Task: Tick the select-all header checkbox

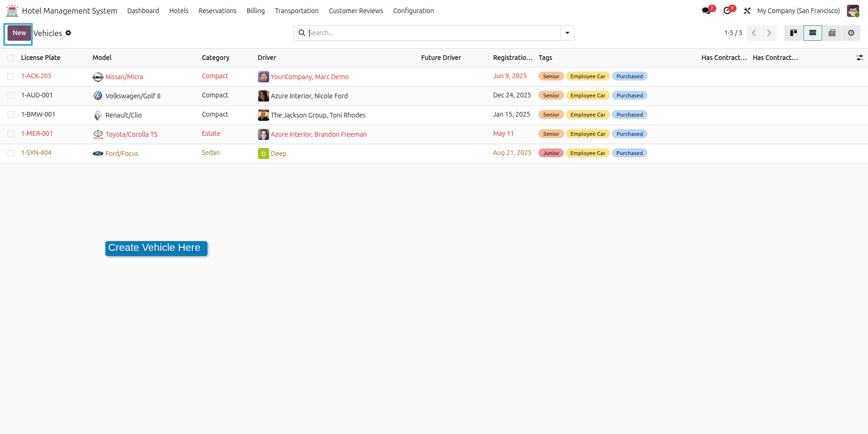Action: pos(11,58)
